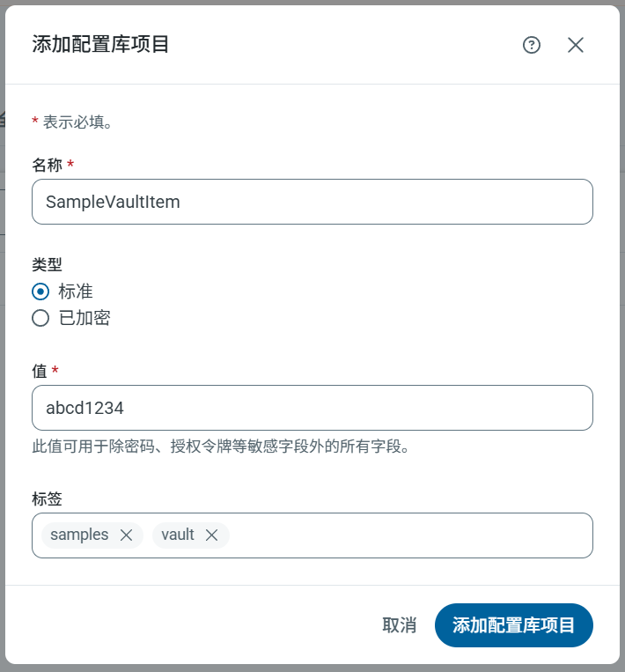
Task: Open the help icon in dialog header
Action: [532, 45]
